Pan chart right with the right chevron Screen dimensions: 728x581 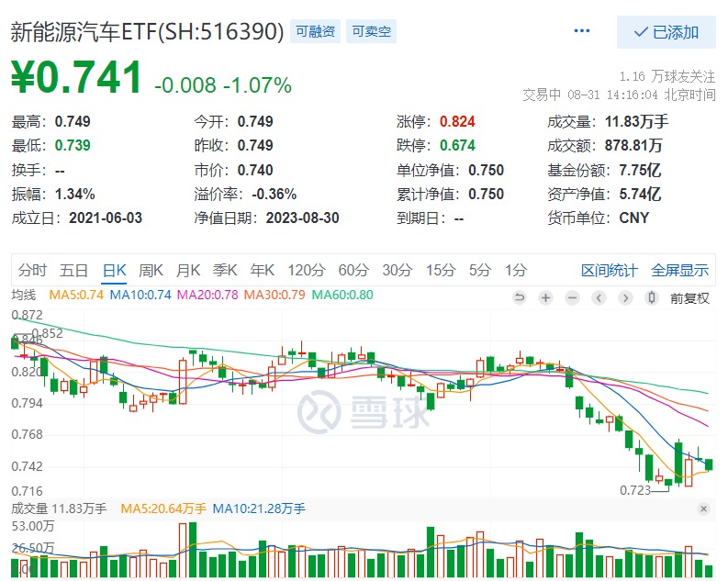point(625,297)
